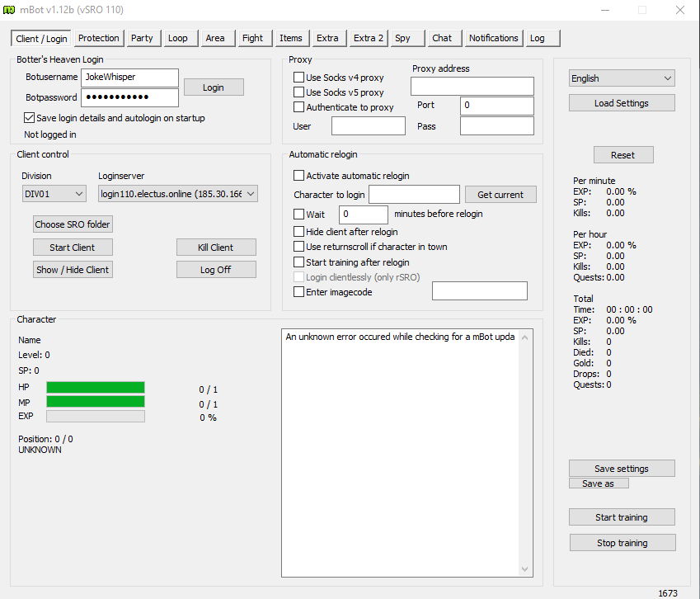Click the log box scrollbar down arrow
The height and width of the screenshot is (599, 700).
pyautogui.click(x=526, y=569)
